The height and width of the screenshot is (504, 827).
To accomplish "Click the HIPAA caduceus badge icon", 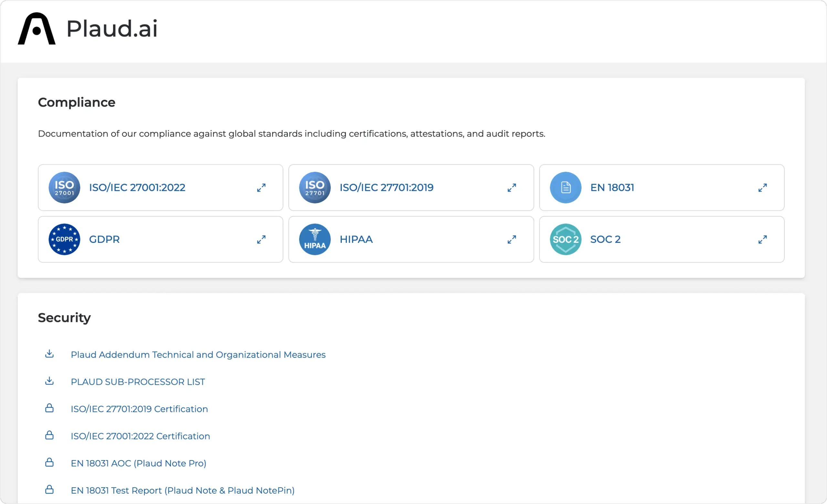I will click(315, 239).
